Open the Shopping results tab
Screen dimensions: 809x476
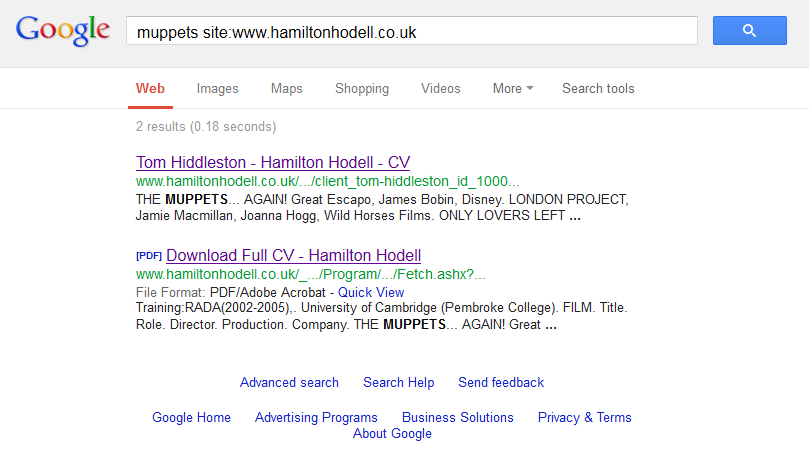click(362, 89)
